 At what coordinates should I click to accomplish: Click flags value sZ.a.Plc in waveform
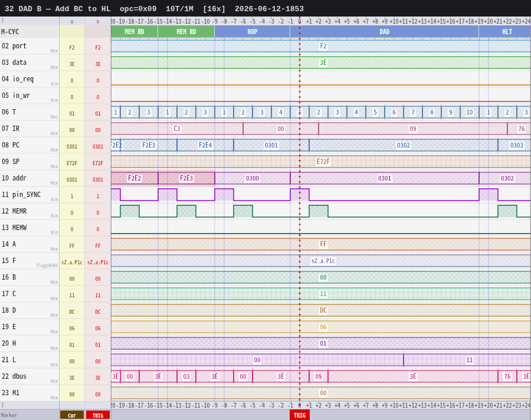(323, 261)
